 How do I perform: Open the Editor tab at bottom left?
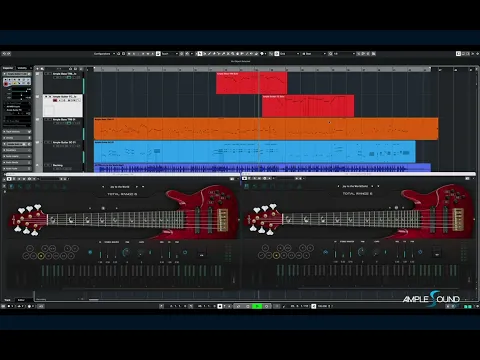[21, 300]
